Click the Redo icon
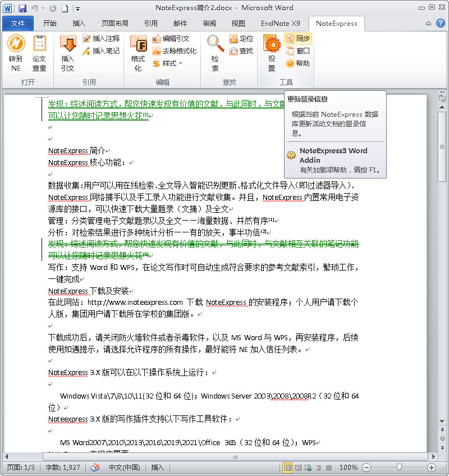Screen dimensions: 449x476 tap(53, 8)
